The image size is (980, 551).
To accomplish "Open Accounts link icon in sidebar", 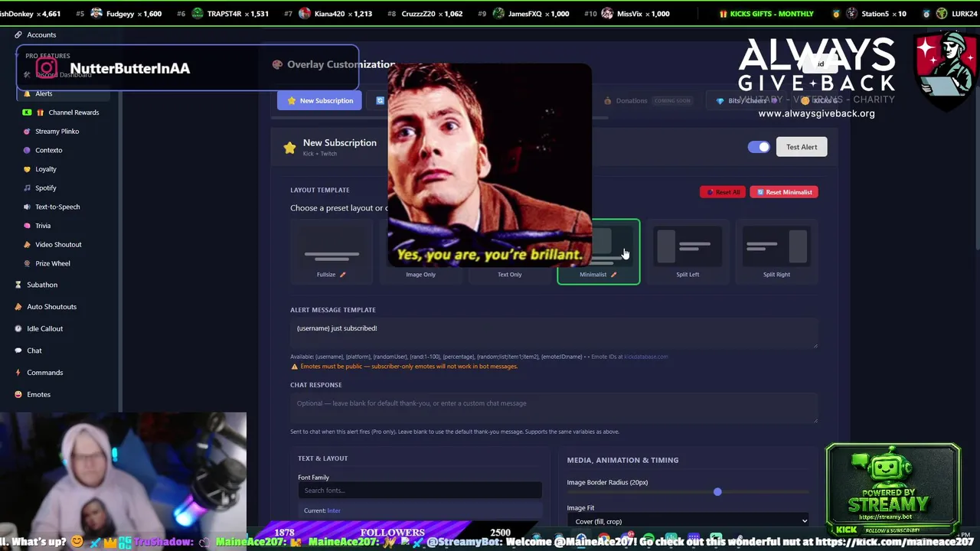I will pyautogui.click(x=18, y=34).
